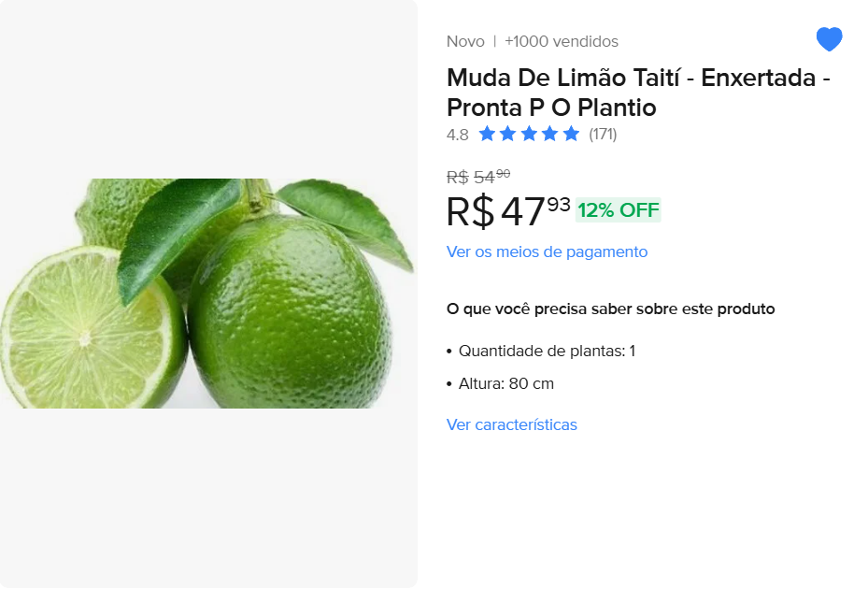This screenshot has height=589, width=868.
Task: Click the middle (third) rating star
Action: [x=529, y=134]
